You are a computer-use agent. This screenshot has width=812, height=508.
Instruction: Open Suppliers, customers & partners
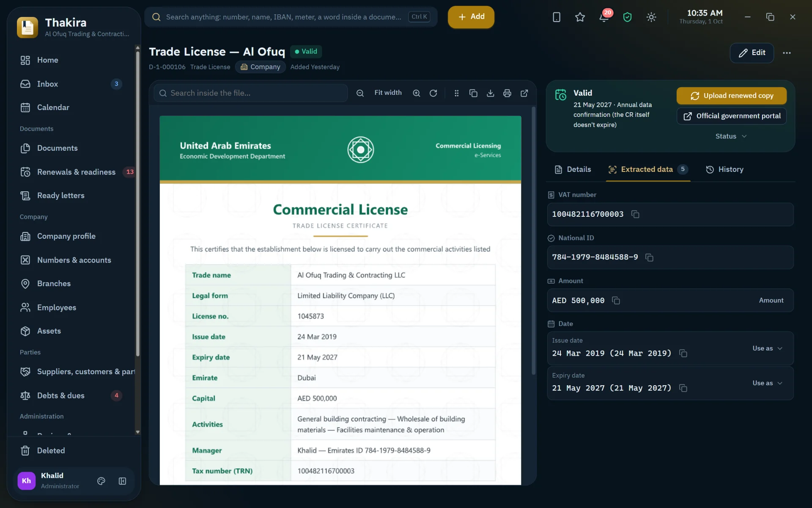74,372
